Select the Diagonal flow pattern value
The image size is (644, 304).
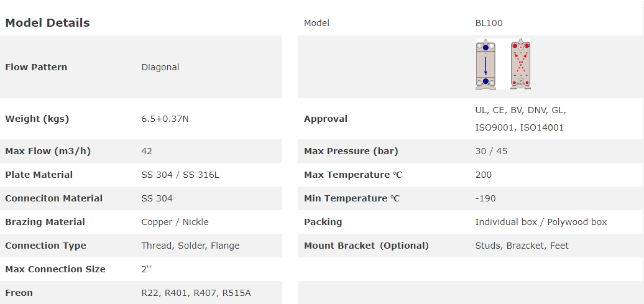click(160, 67)
